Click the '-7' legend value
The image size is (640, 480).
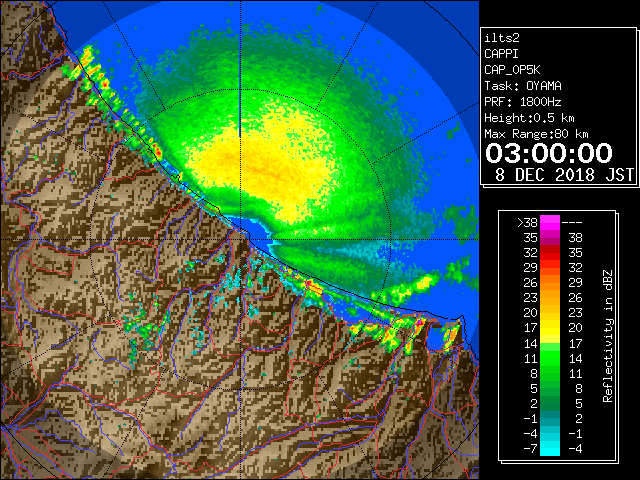(x=530, y=449)
